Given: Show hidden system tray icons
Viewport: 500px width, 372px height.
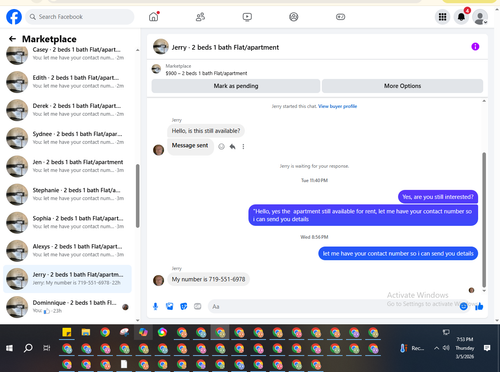Looking at the screenshot, I should click(x=436, y=348).
